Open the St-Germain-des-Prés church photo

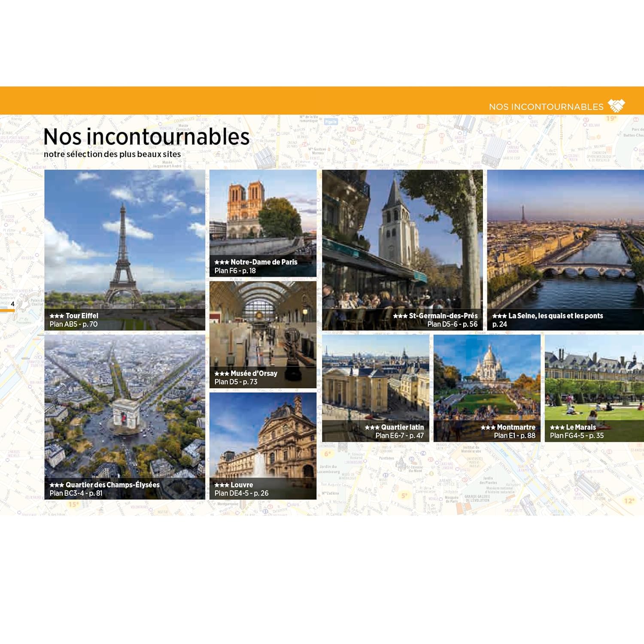[402, 240]
